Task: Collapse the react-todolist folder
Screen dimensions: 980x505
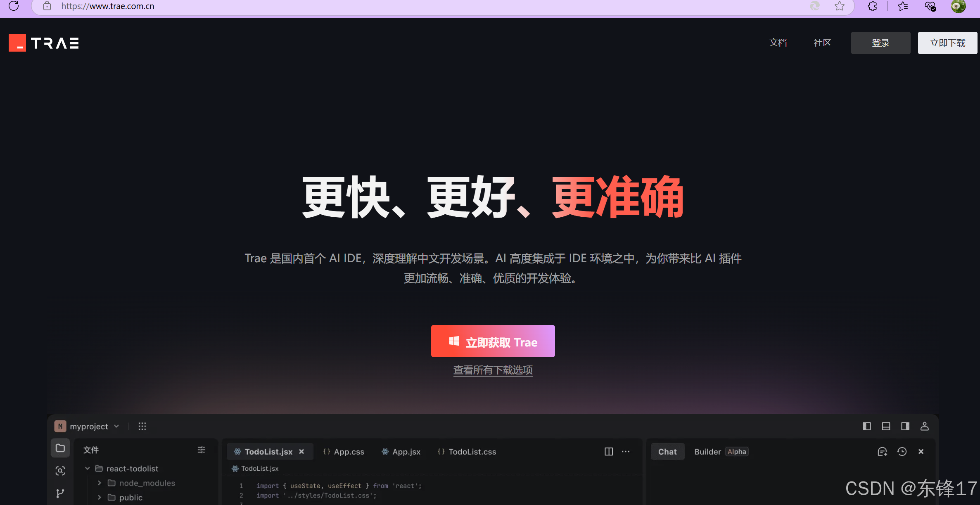Action: point(88,469)
